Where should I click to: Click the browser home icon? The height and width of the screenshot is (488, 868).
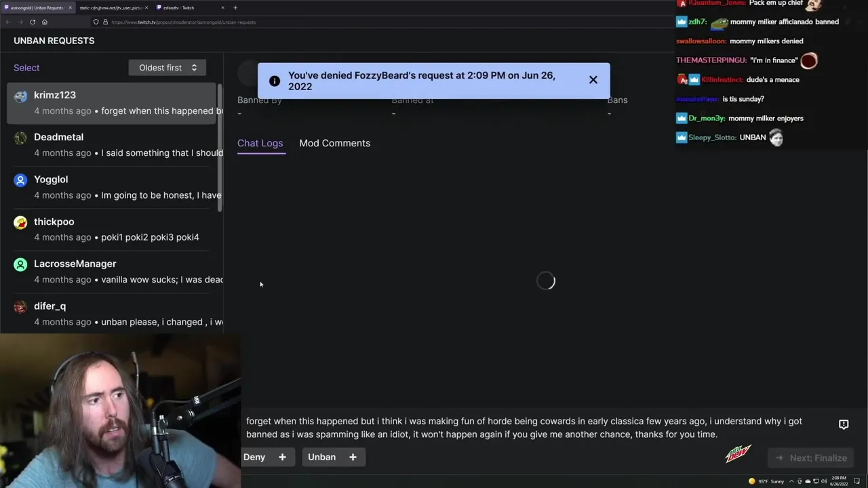point(45,22)
